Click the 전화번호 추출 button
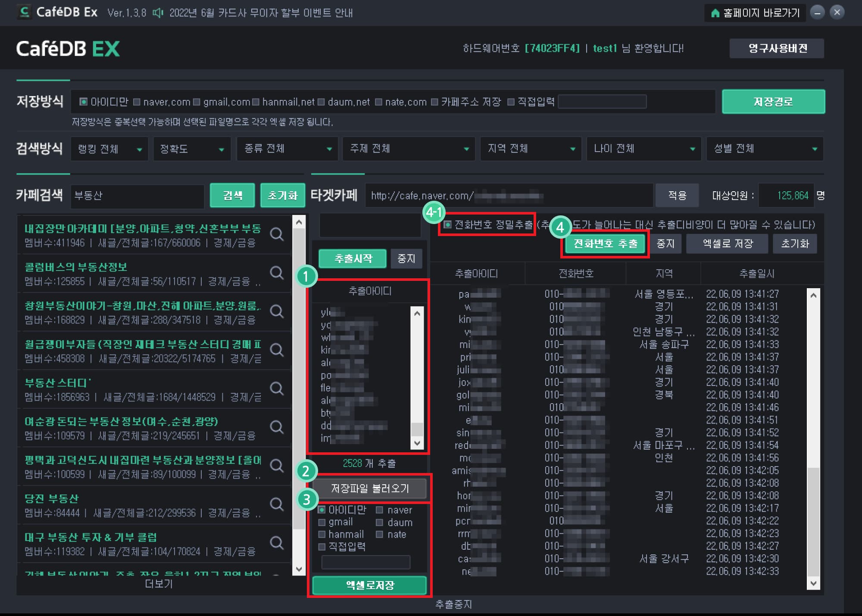This screenshot has height=616, width=862. pos(605,244)
